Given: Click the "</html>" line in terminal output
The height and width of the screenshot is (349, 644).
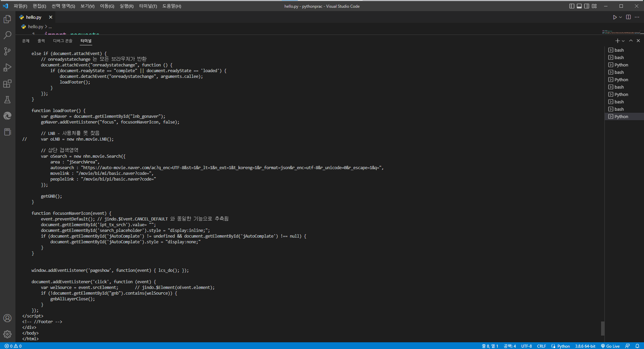Looking at the screenshot, I should [x=31, y=339].
